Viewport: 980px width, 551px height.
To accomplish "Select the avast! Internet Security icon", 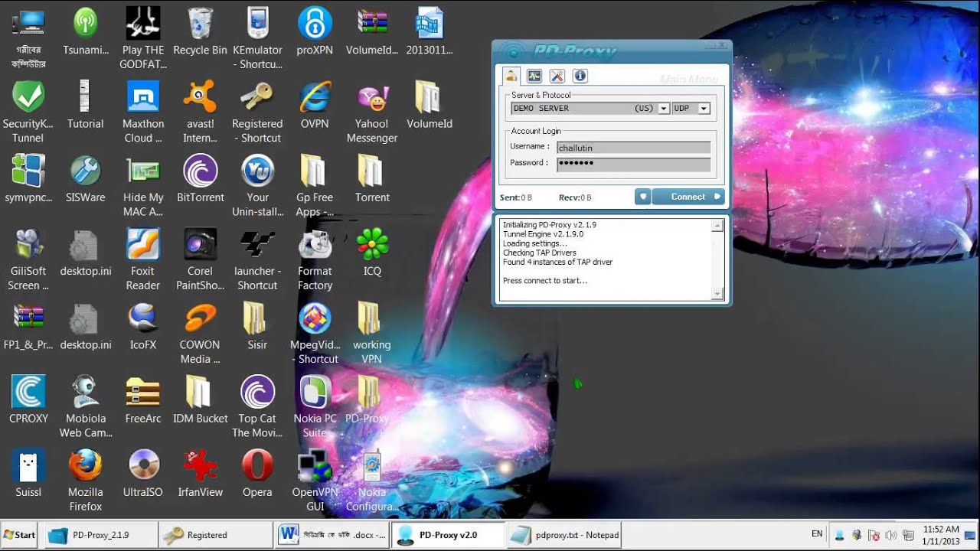I will [x=200, y=111].
